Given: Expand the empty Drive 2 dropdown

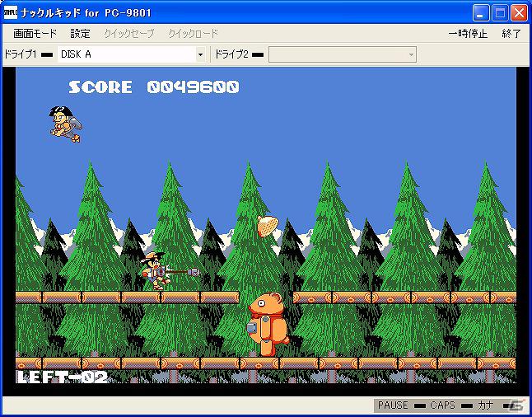Looking at the screenshot, I should click(x=411, y=54).
